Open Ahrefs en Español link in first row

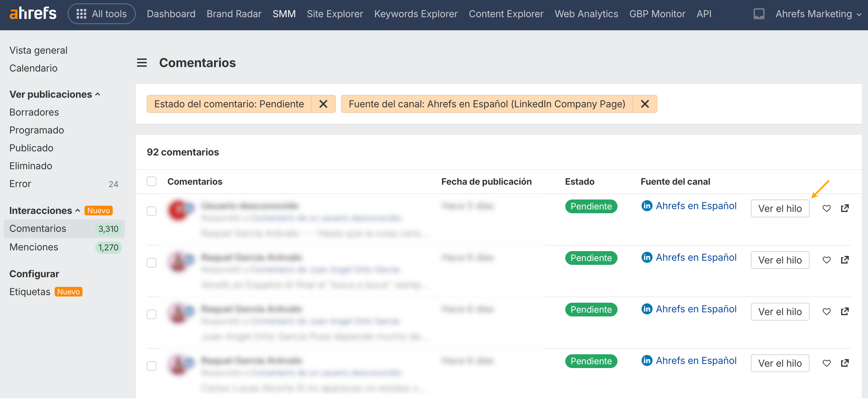point(696,206)
